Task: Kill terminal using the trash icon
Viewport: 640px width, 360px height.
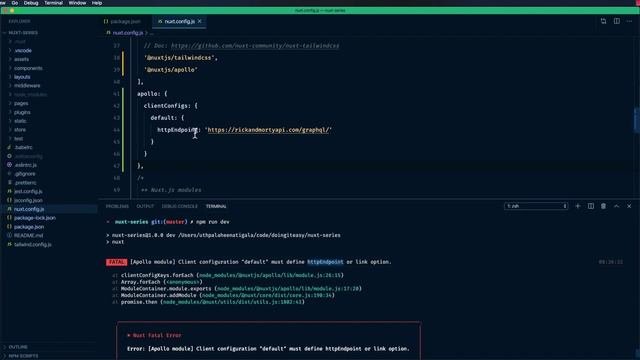Action: tap(603, 206)
